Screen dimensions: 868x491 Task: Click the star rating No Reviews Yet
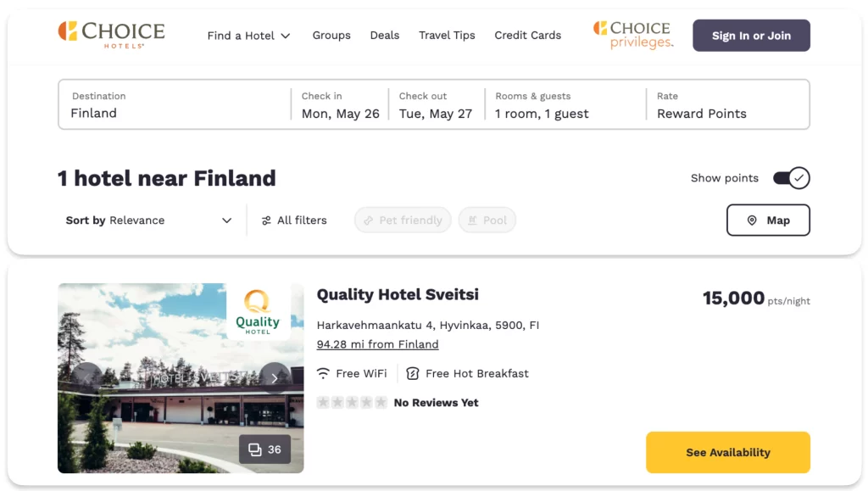point(398,403)
